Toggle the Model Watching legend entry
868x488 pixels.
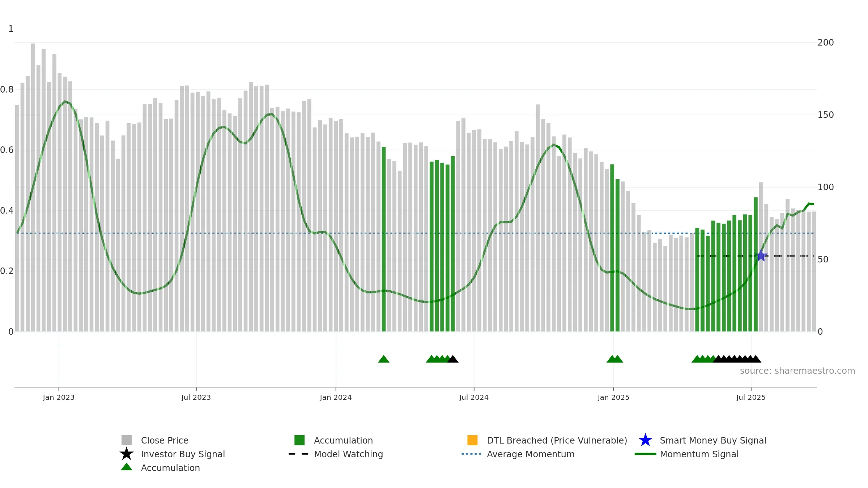click(336, 454)
